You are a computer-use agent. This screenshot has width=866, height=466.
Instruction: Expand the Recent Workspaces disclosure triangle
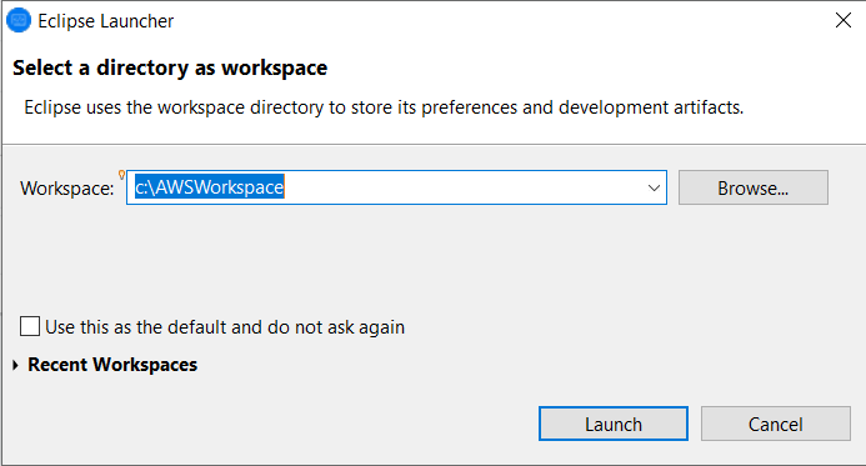[x=15, y=365]
